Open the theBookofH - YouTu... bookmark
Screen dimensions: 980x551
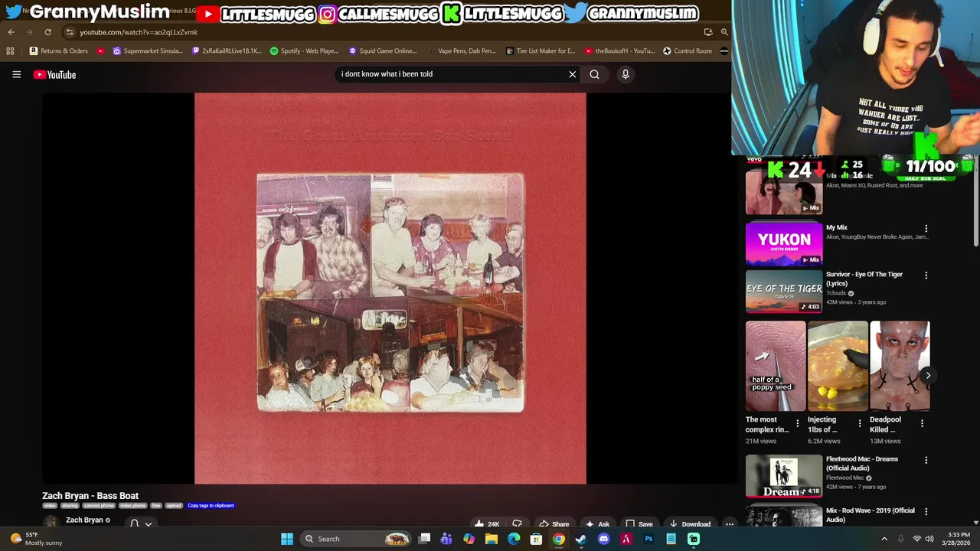[x=619, y=51]
